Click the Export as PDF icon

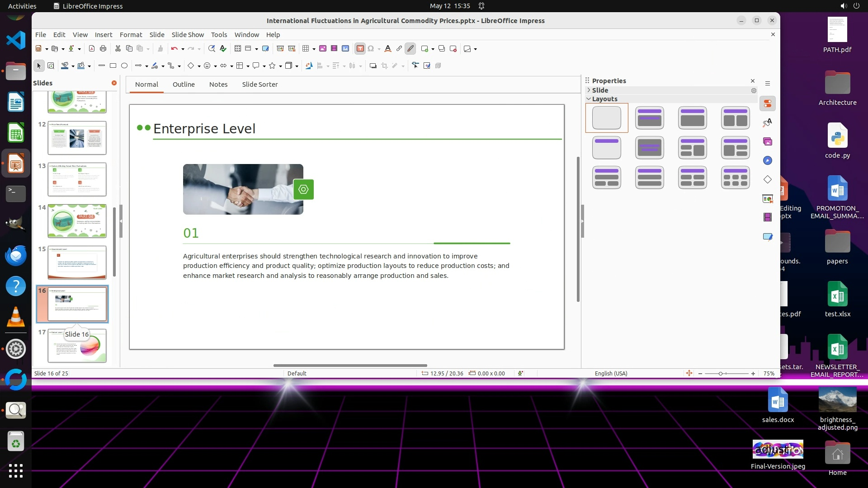(92, 49)
